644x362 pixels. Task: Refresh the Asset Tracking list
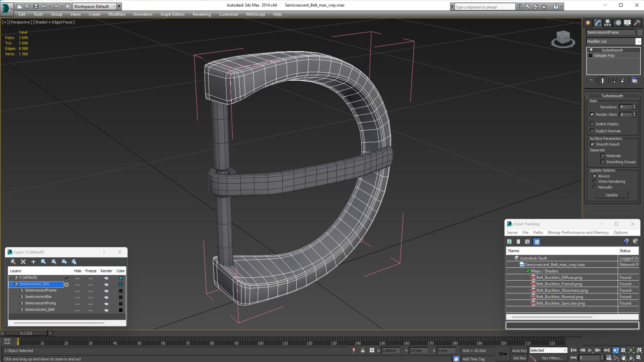(x=509, y=242)
